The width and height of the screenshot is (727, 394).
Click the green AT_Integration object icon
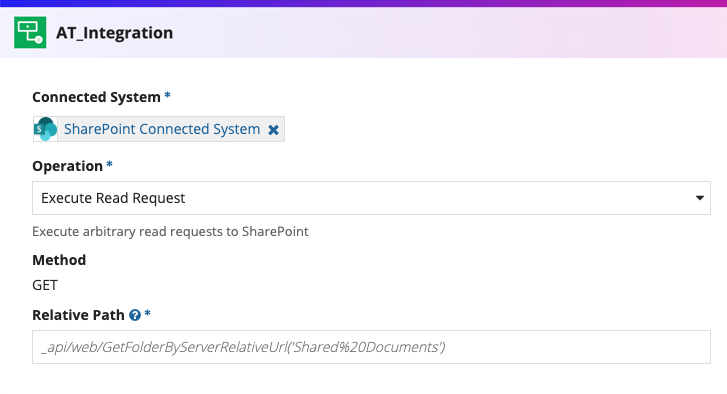[30, 32]
